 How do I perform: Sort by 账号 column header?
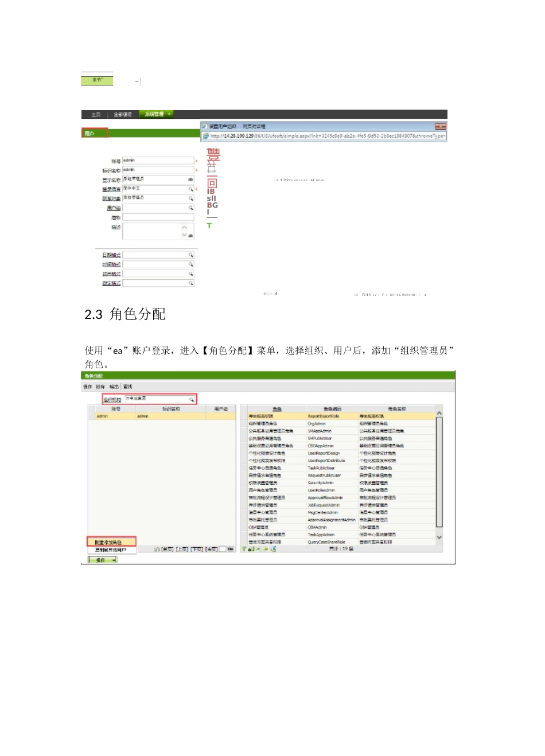pyautogui.click(x=115, y=409)
